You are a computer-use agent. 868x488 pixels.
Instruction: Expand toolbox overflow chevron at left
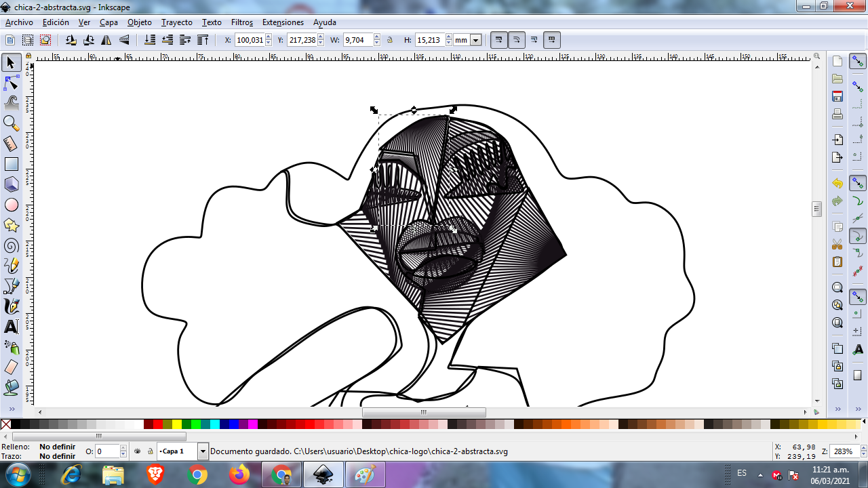coord(11,409)
